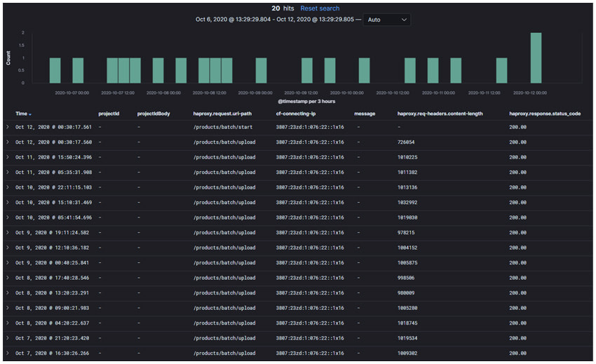This screenshot has height=364, width=596.
Task: Click the haproxy.req-headers.content-length column header
Action: point(440,113)
